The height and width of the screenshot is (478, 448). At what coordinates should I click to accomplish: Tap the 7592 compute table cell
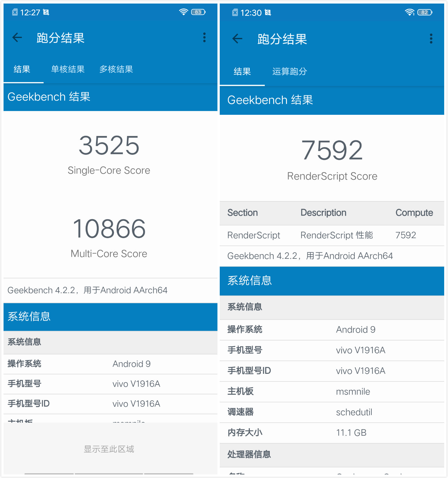(x=406, y=235)
